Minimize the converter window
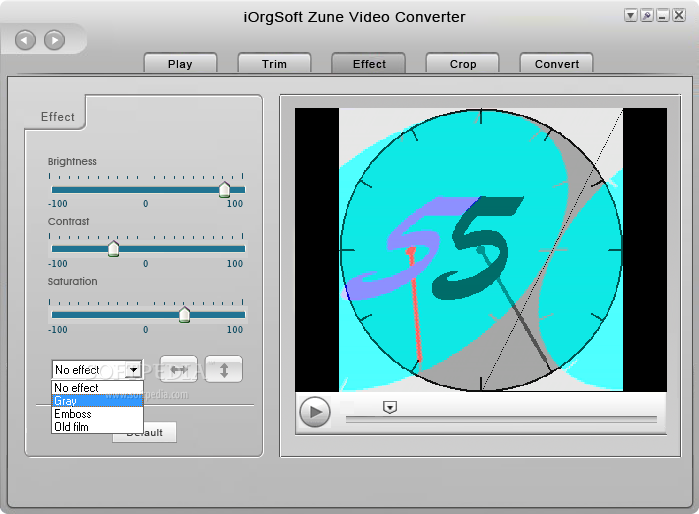Image resolution: width=699 pixels, height=514 pixels. point(662,16)
